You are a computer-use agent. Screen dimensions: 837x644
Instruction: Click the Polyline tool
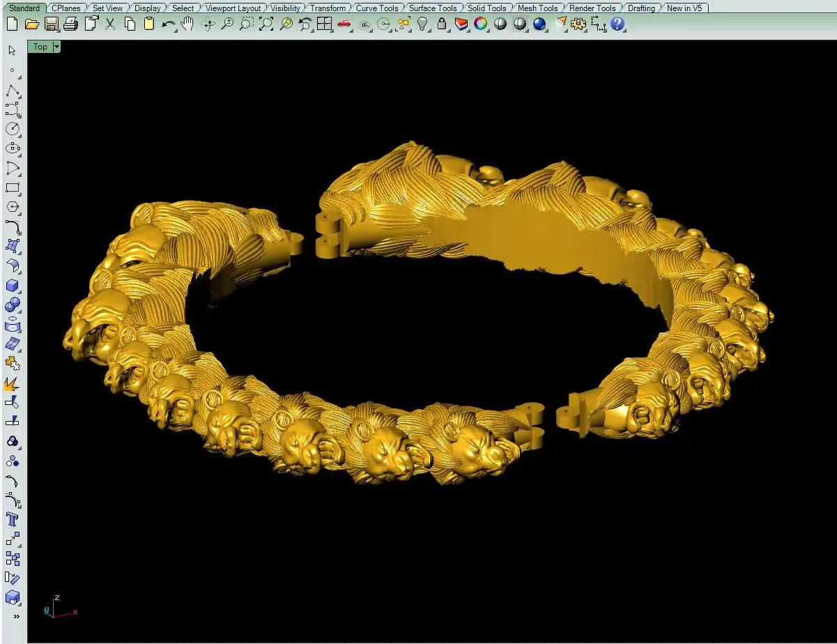pyautogui.click(x=13, y=91)
